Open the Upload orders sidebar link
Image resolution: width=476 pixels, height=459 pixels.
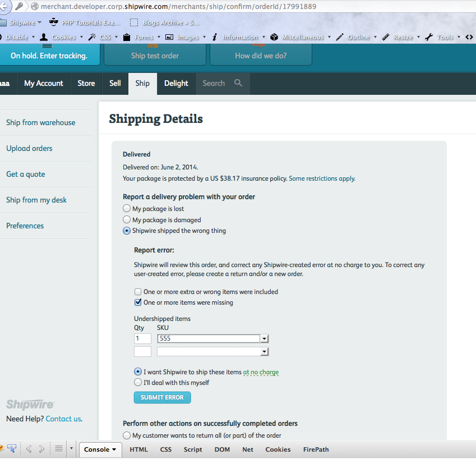tap(29, 148)
